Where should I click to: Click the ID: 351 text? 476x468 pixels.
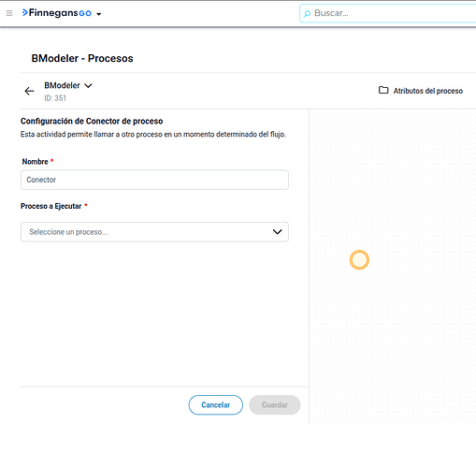[55, 98]
